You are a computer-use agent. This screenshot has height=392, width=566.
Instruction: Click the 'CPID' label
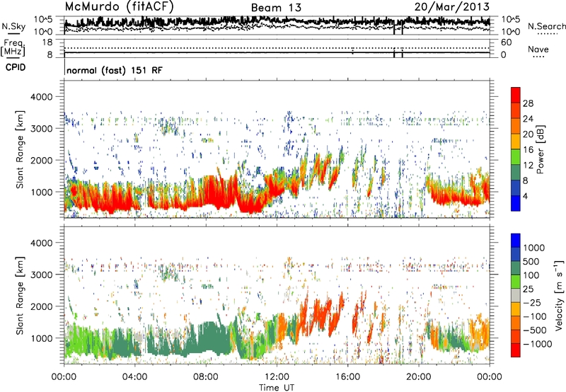(x=16, y=67)
